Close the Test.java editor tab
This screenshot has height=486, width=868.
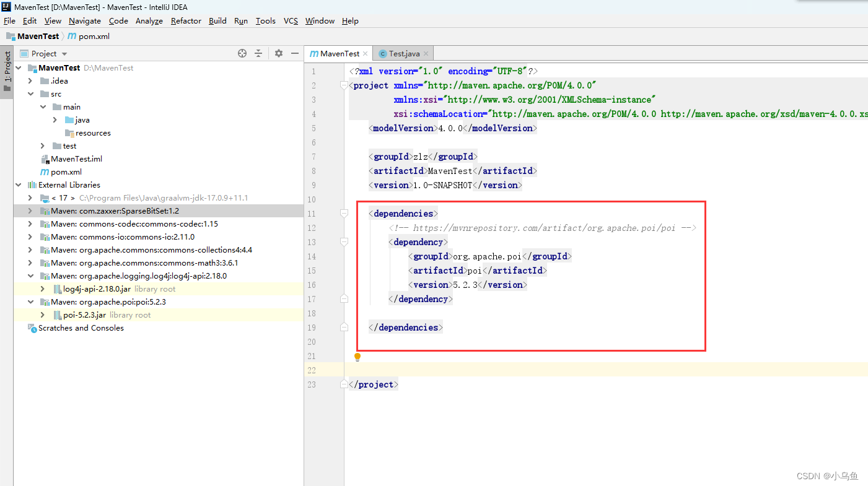pyautogui.click(x=426, y=54)
